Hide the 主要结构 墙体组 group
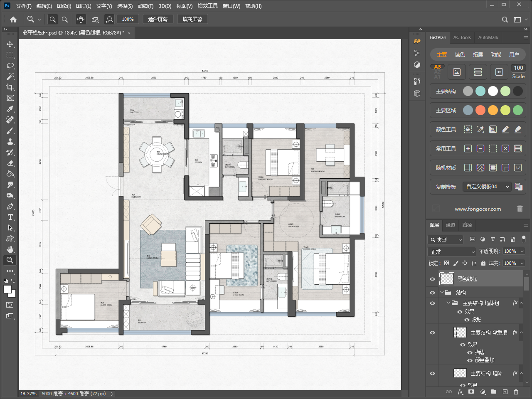532x399 pixels. (432, 303)
